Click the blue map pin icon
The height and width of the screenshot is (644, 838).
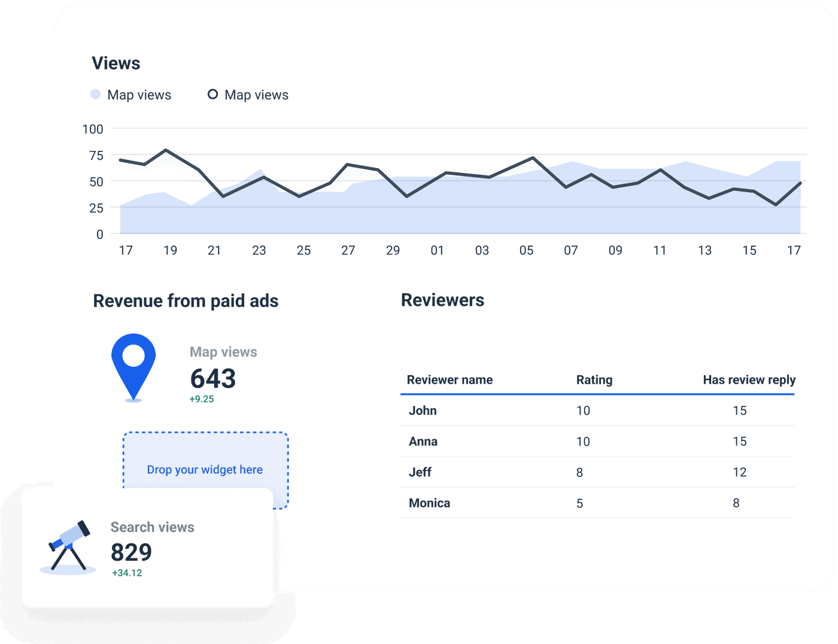133,365
